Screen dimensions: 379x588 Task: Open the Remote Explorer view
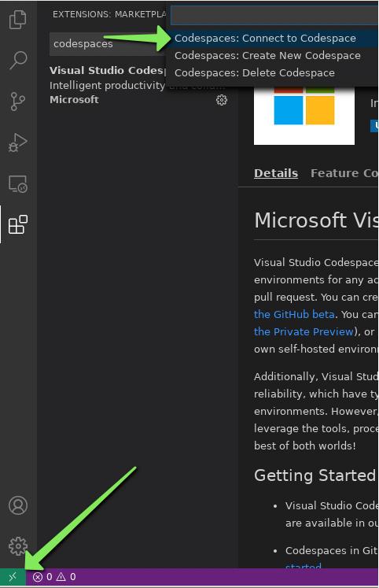click(x=17, y=183)
